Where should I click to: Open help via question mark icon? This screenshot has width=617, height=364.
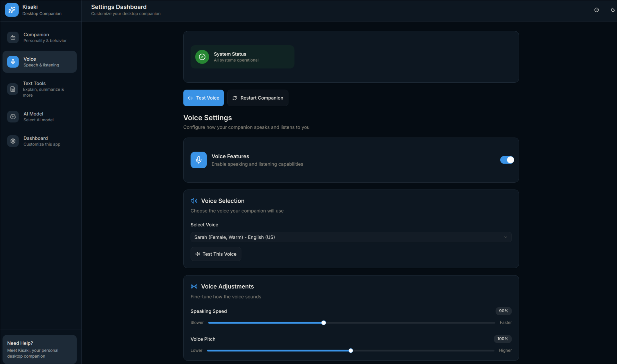(x=596, y=10)
